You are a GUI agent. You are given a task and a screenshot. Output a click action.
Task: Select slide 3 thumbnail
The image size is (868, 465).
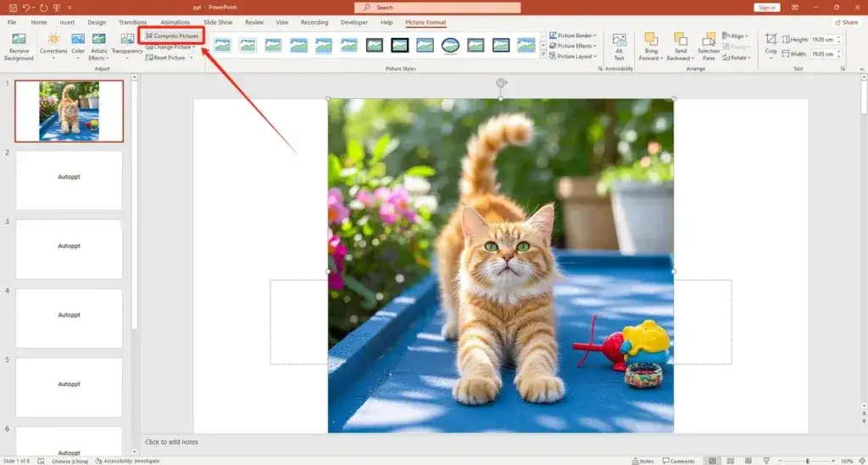[x=70, y=249]
